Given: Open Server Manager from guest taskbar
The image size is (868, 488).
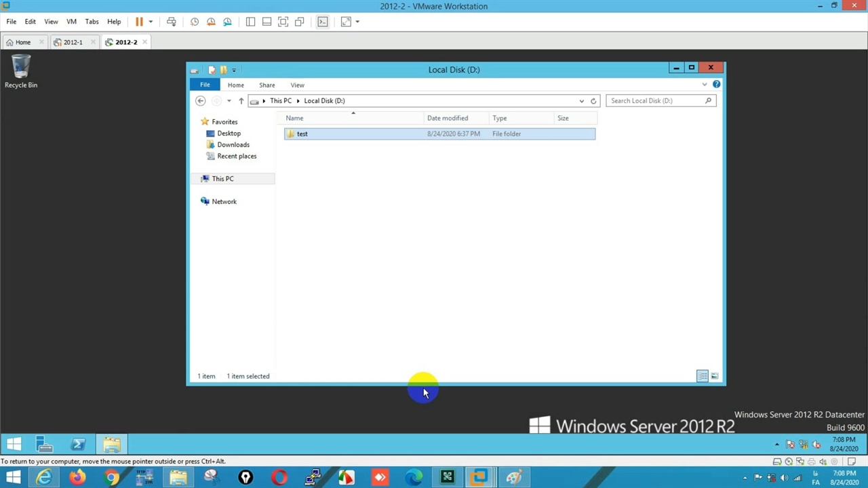Looking at the screenshot, I should coord(44,445).
